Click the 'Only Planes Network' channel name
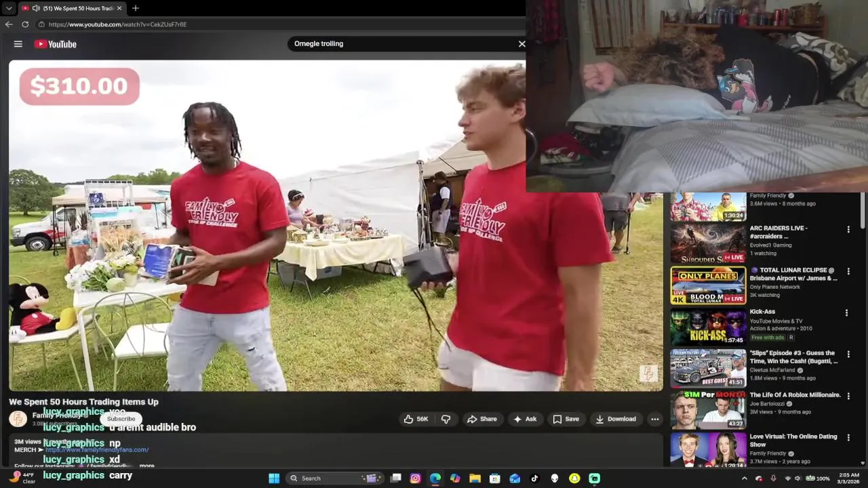The height and width of the screenshot is (488, 868). (775, 287)
